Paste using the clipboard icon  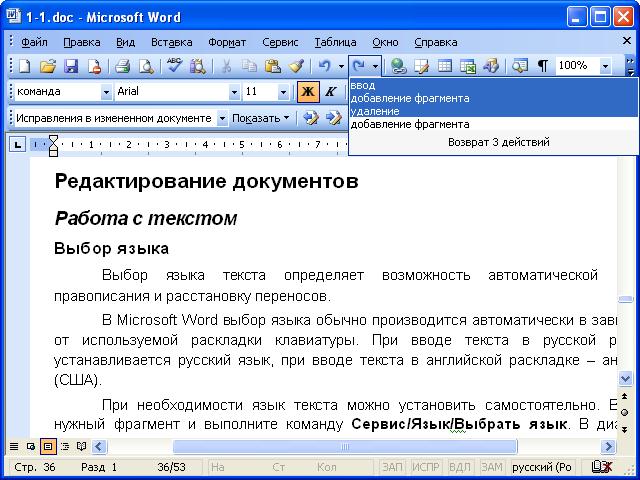273,66
